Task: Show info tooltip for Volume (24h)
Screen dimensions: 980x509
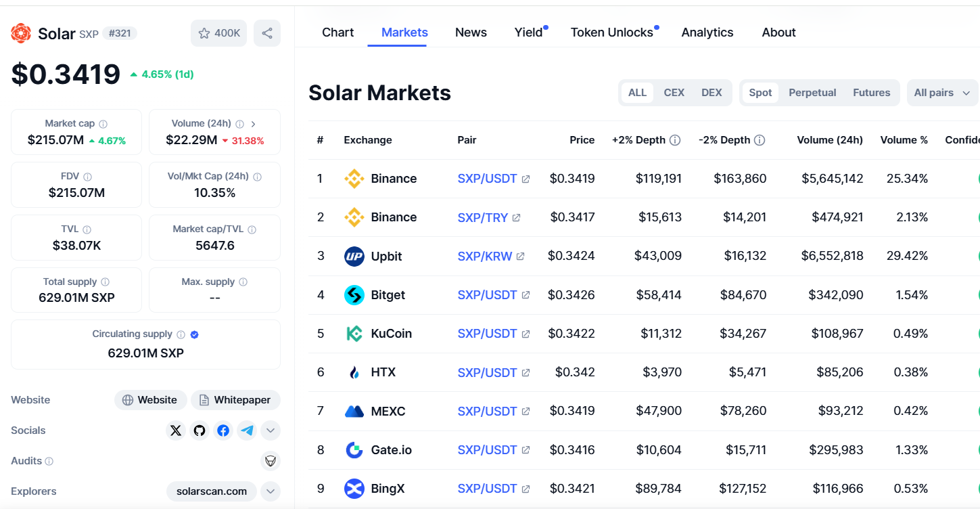Action: click(x=240, y=124)
